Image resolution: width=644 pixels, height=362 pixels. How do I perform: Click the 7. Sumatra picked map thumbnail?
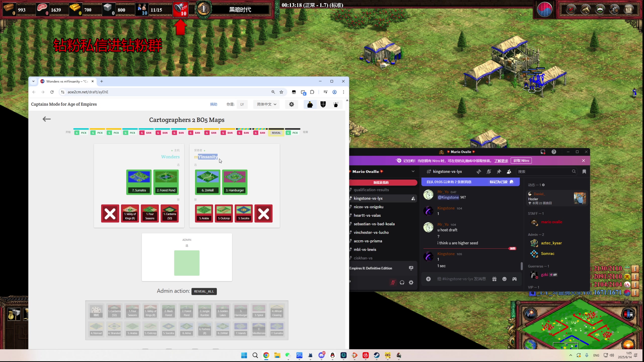click(x=139, y=182)
